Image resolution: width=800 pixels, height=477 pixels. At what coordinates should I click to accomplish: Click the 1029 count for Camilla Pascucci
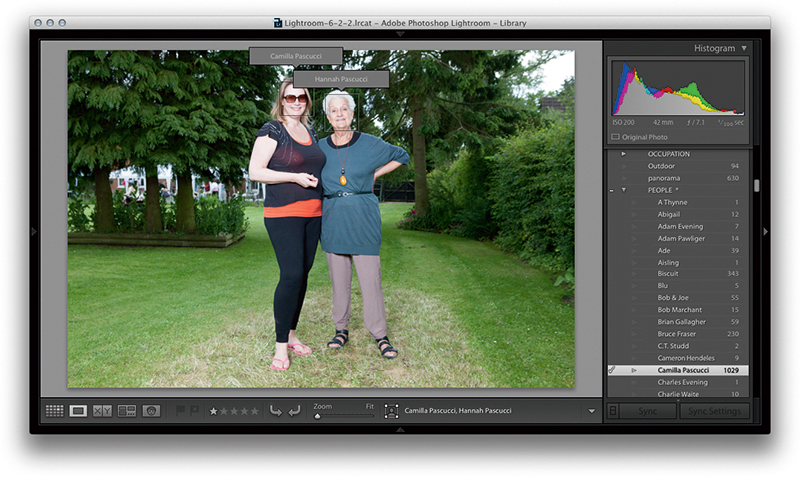pyautogui.click(x=731, y=370)
